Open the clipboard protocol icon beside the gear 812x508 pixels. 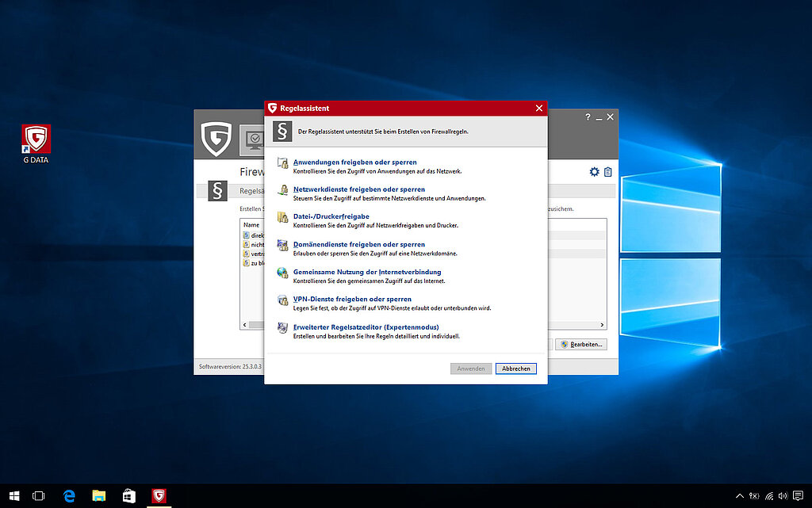[x=607, y=172]
